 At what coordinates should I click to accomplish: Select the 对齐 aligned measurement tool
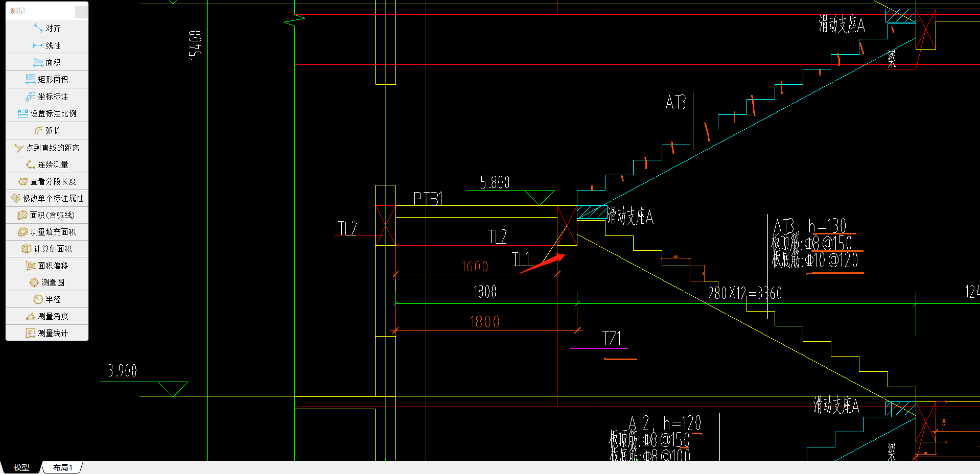[x=47, y=28]
